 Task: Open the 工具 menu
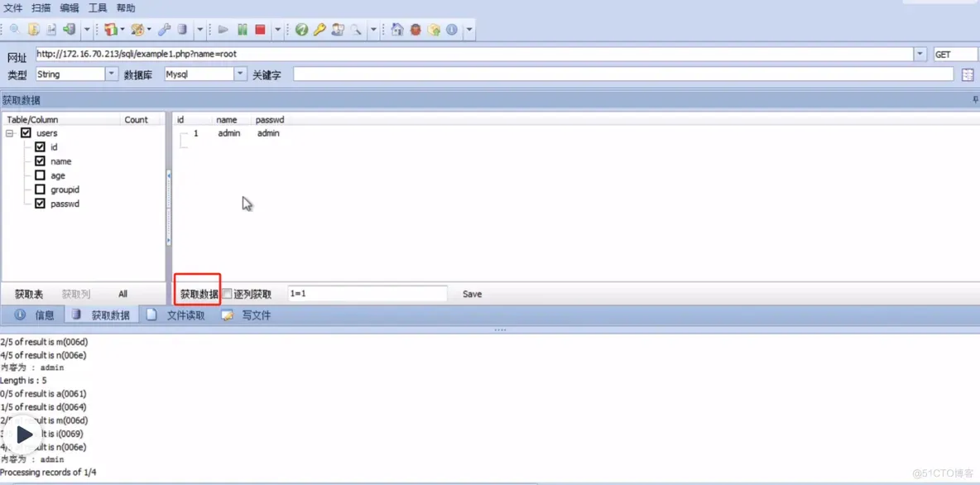[98, 8]
